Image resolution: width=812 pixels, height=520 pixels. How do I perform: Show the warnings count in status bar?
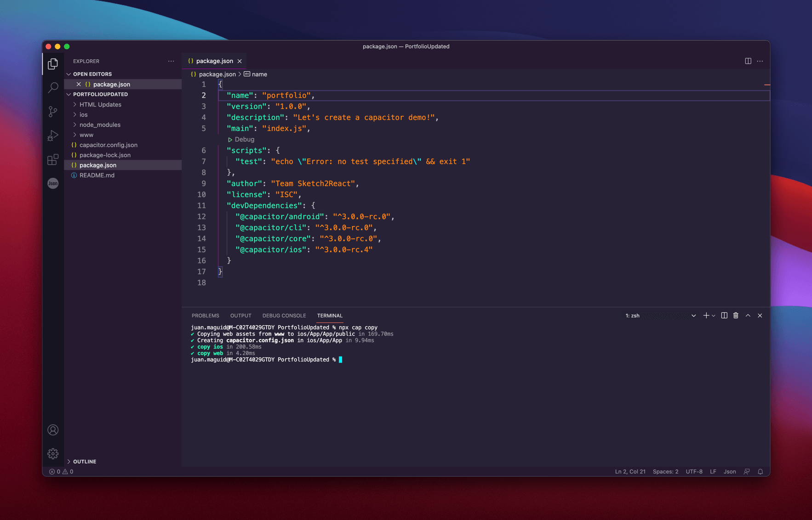point(68,472)
